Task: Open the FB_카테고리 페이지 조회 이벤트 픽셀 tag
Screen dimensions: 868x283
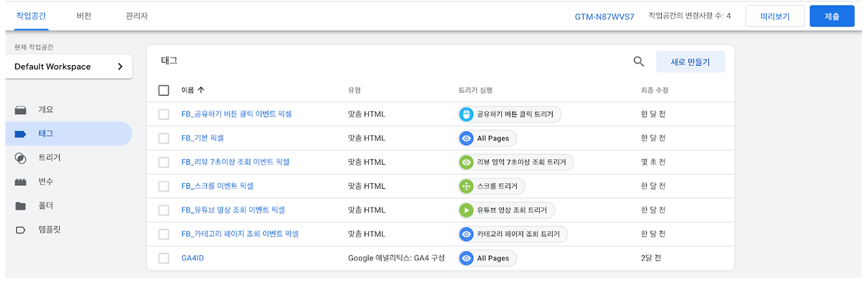Action: (x=240, y=234)
